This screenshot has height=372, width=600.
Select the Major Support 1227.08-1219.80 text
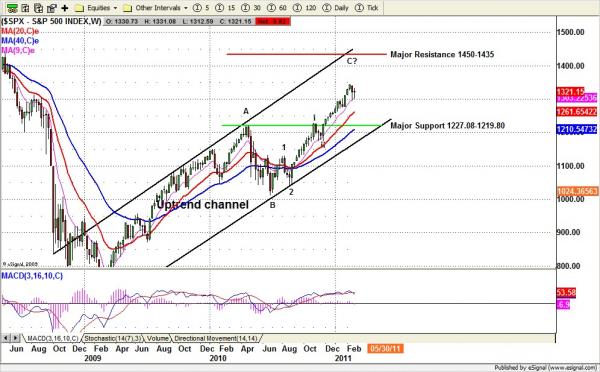click(447, 126)
